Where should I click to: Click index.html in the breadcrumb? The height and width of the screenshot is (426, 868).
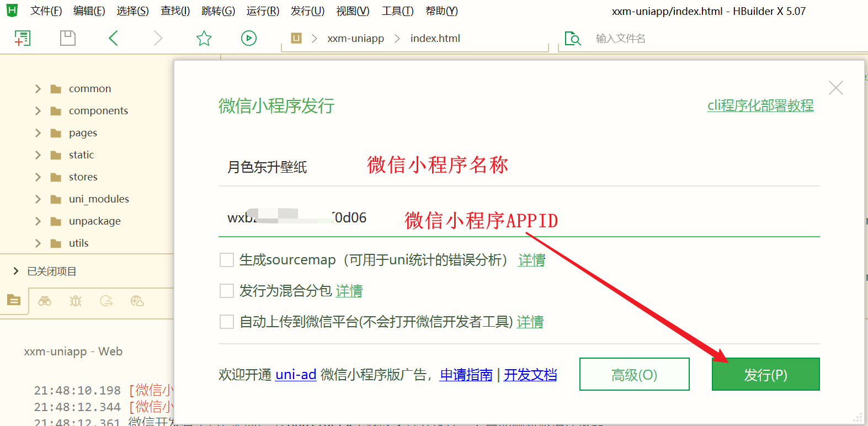(x=435, y=39)
